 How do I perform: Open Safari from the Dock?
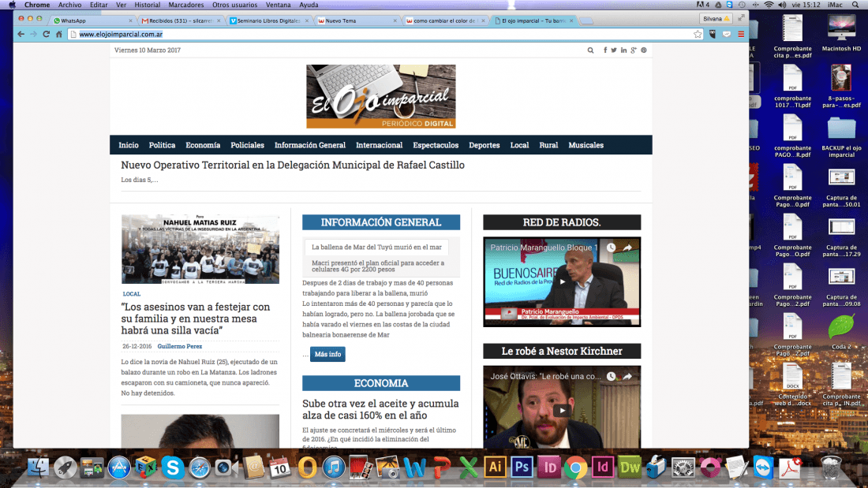tap(200, 468)
